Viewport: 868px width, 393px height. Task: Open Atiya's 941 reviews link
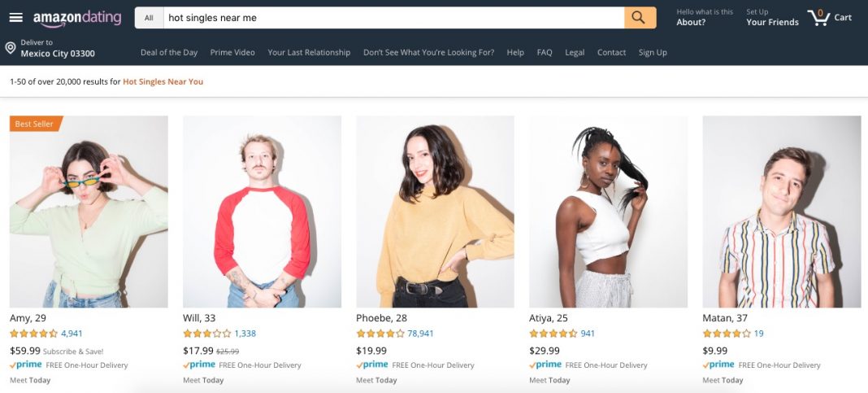coord(588,334)
